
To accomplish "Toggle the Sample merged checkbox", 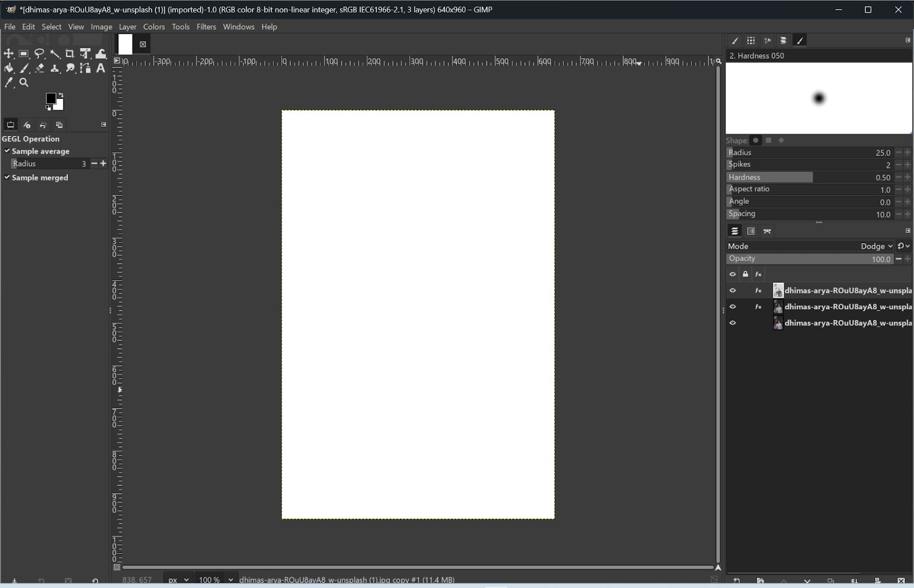I will point(7,178).
